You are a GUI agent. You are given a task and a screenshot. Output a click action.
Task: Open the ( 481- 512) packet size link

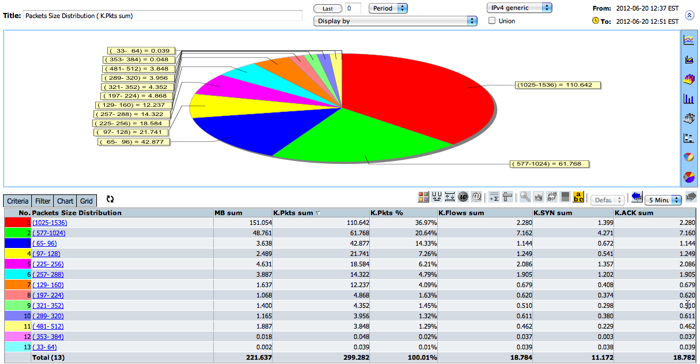pyautogui.click(x=48, y=326)
